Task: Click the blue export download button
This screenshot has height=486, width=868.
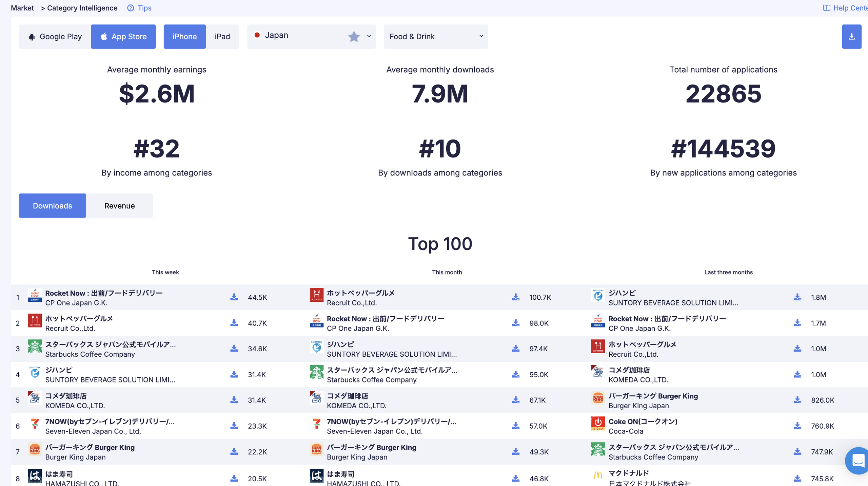Action: (851, 36)
